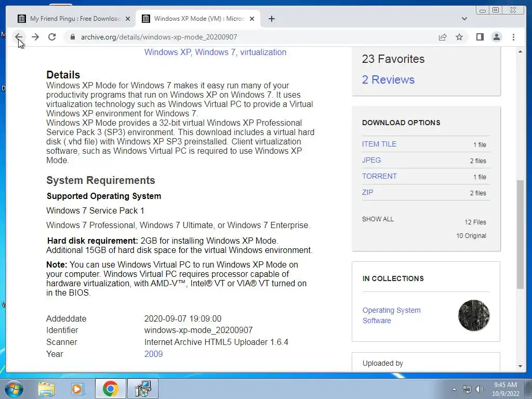Click the 12 Files count

475,222
